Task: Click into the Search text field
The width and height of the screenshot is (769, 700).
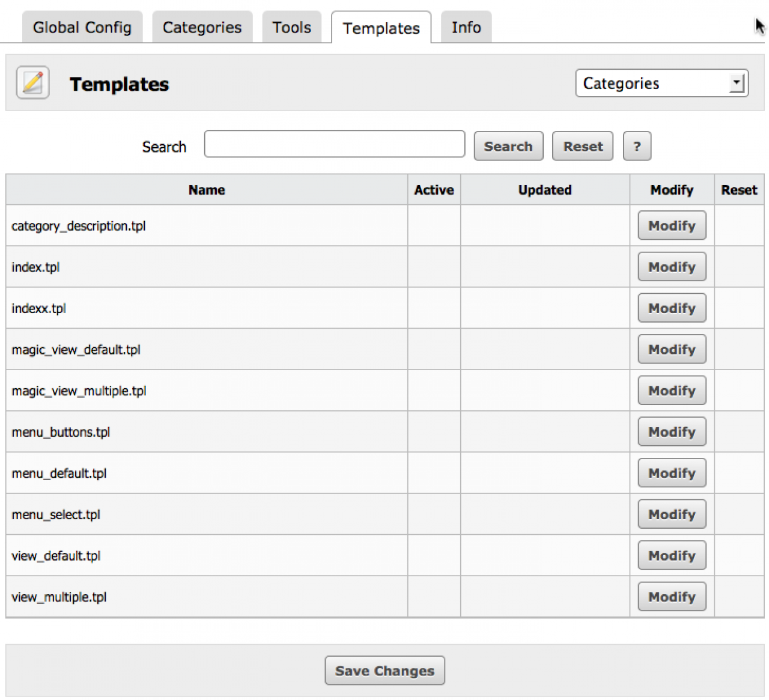Action: click(334, 144)
